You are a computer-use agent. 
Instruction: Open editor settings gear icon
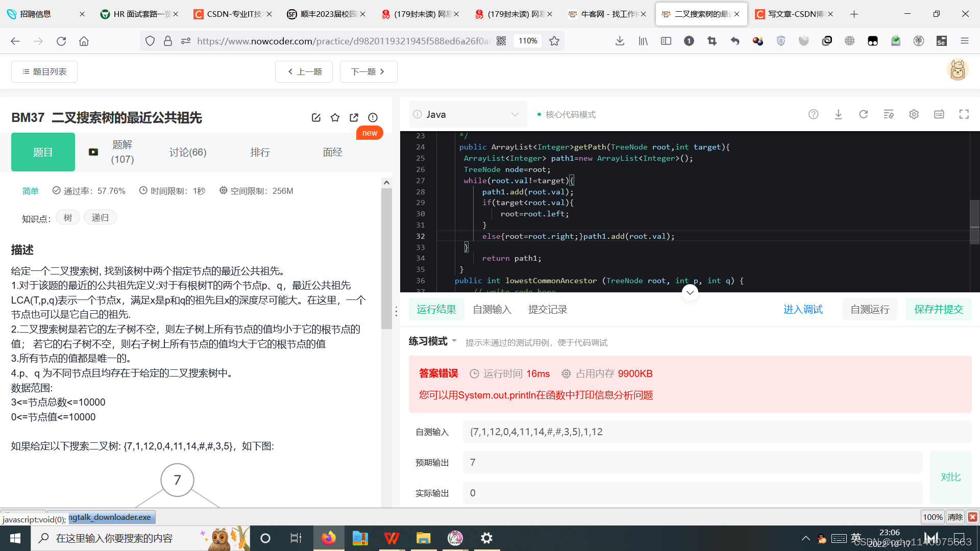(914, 114)
